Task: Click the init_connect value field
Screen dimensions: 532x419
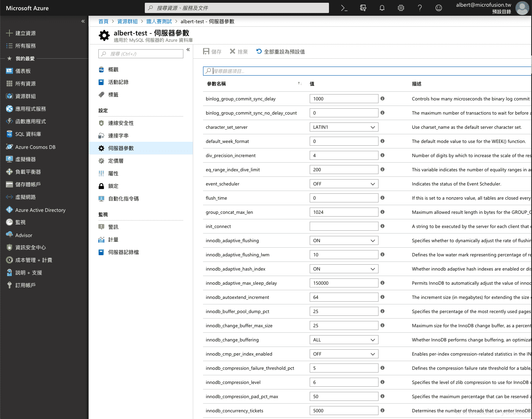Action: click(344, 226)
